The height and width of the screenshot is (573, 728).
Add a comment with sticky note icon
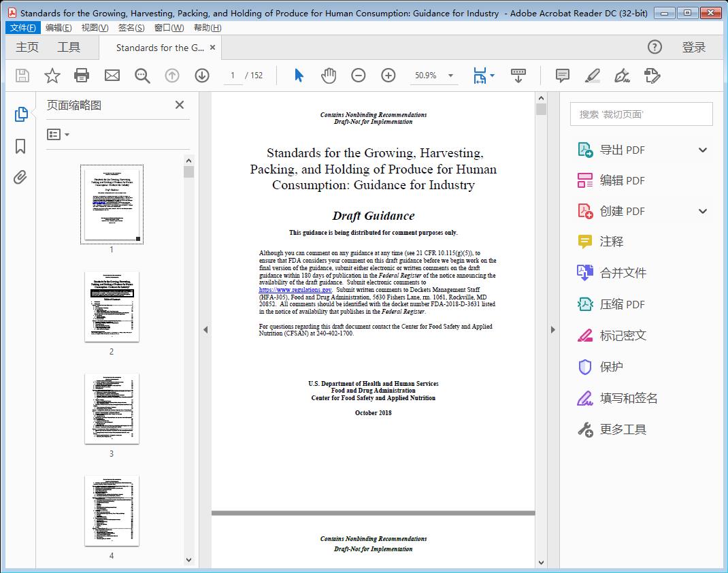click(563, 76)
